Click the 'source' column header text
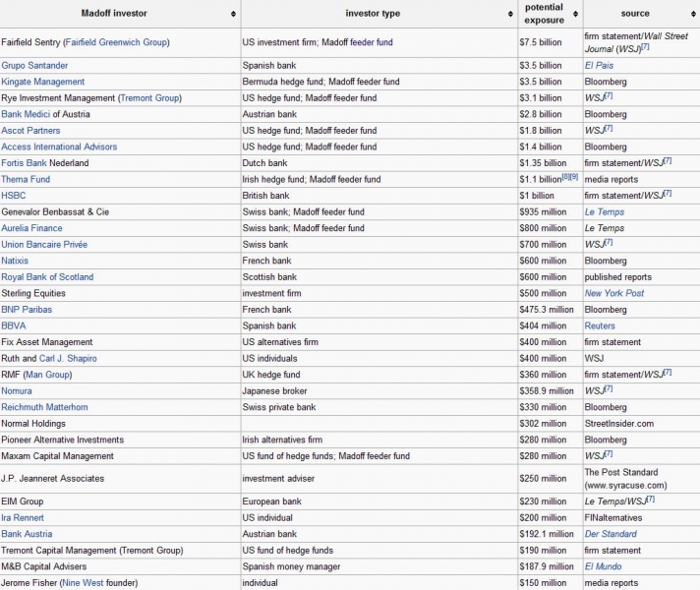The image size is (700, 590). click(x=635, y=14)
